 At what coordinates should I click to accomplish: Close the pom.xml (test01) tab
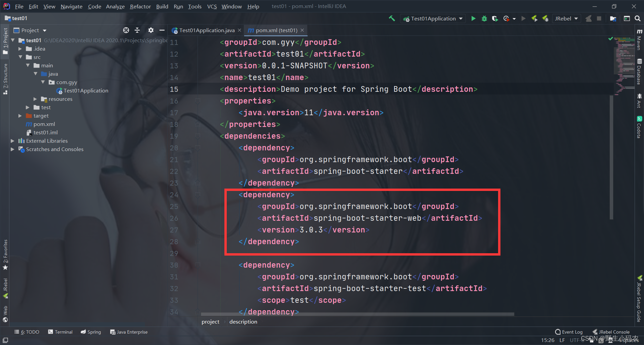coord(302,30)
